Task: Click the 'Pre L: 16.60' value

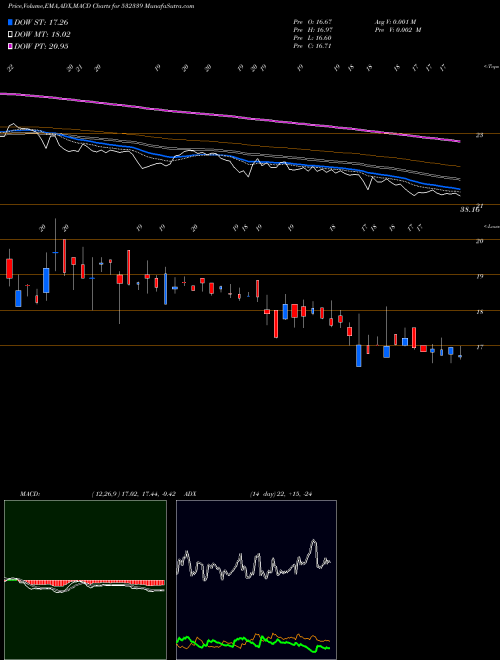Action: (x=314, y=38)
